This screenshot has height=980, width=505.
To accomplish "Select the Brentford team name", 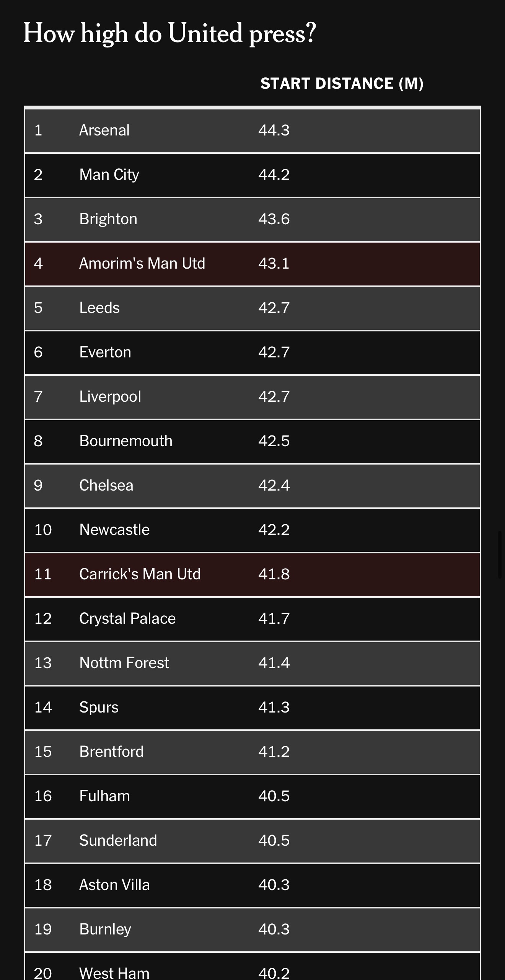I will [x=111, y=752].
